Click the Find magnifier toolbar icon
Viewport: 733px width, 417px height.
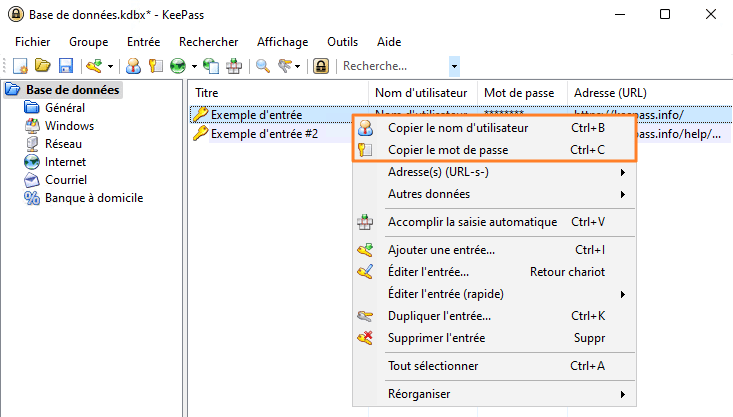pyautogui.click(x=263, y=66)
